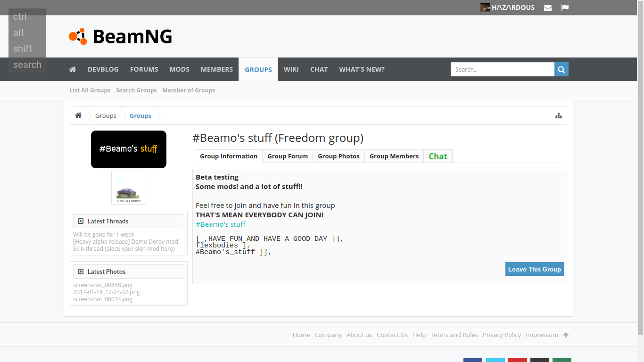The height and width of the screenshot is (362, 644).
Task: Open the MEMBERS page
Action: [217, 69]
